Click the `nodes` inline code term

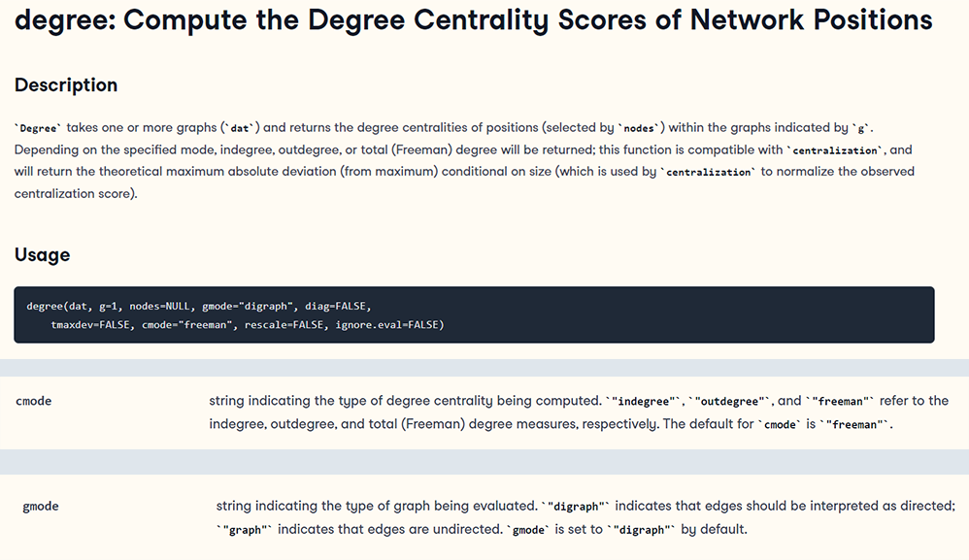(x=638, y=128)
